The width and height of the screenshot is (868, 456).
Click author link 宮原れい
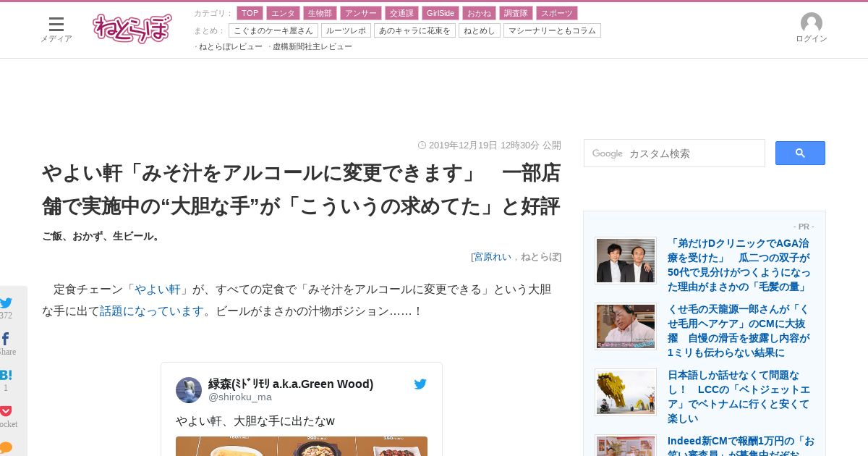point(492,256)
